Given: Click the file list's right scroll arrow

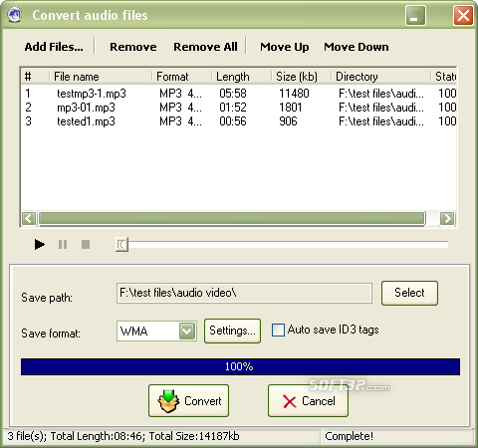Looking at the screenshot, I should (x=447, y=219).
